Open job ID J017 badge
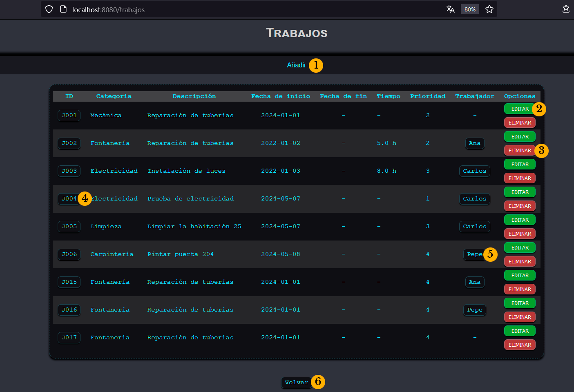This screenshot has height=392, width=574. point(69,338)
